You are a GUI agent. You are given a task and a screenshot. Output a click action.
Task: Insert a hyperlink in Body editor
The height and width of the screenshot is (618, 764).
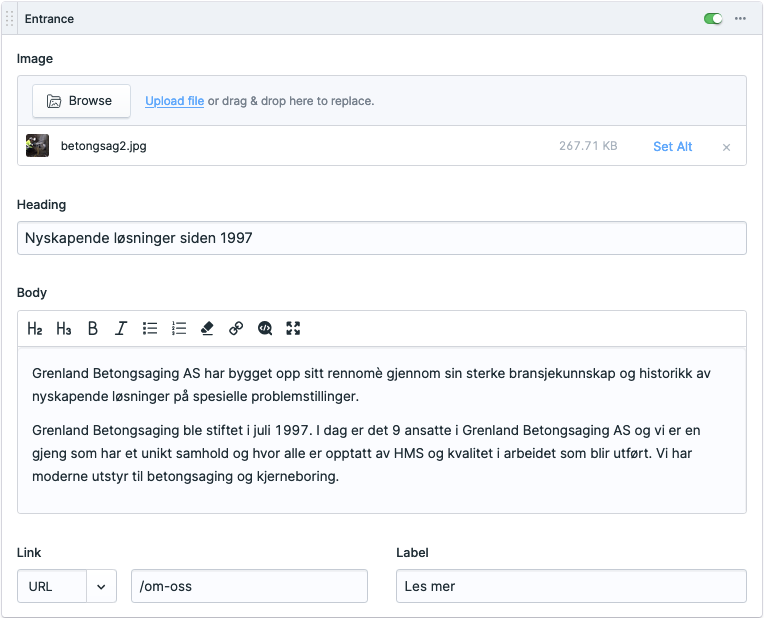coord(236,328)
